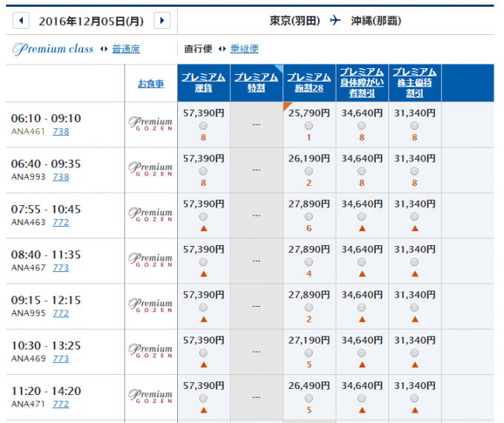The image size is (504, 423).
Task: Select 57,390円 fare for ANA469
Action: 203,353
